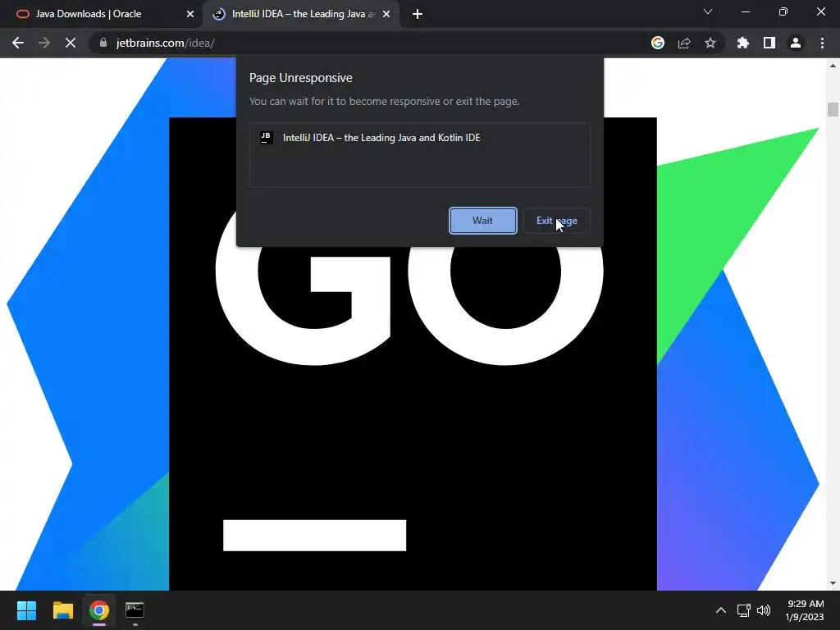840x630 pixels.
Task: Restore down the Chrome window
Action: pyautogui.click(x=783, y=11)
